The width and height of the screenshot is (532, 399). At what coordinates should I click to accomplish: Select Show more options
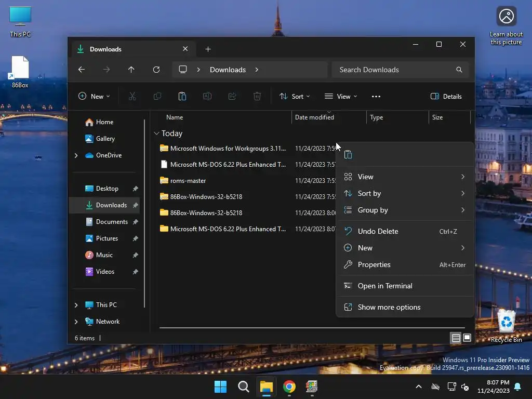[404, 308]
